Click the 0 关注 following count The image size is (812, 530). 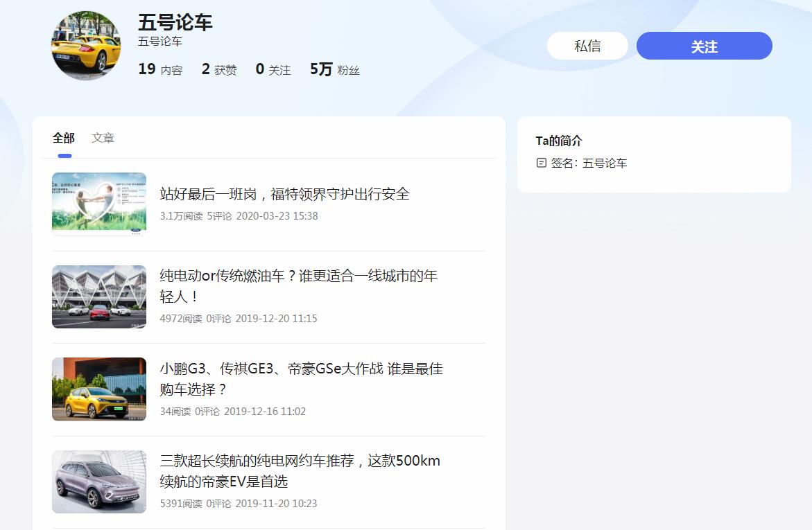[x=273, y=69]
